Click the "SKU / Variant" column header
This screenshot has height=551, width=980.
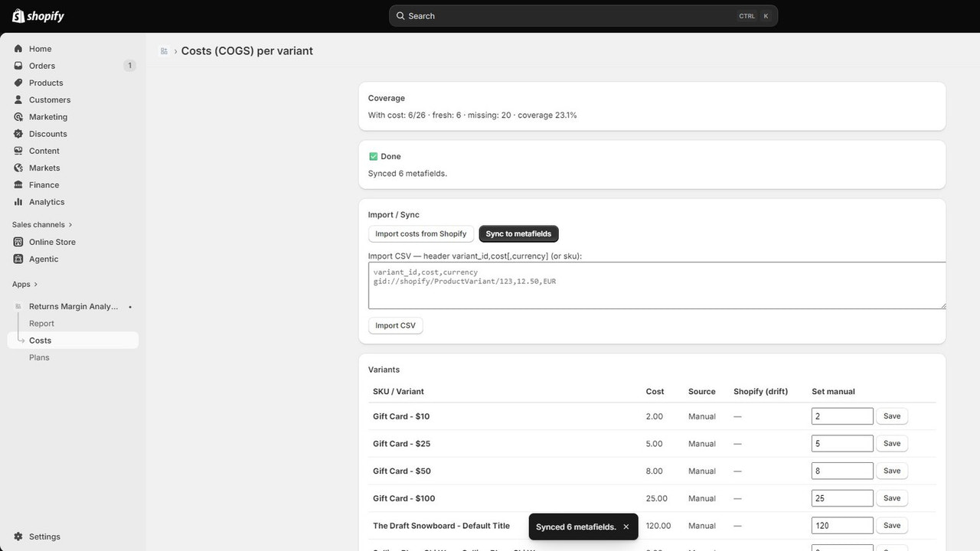coord(398,391)
